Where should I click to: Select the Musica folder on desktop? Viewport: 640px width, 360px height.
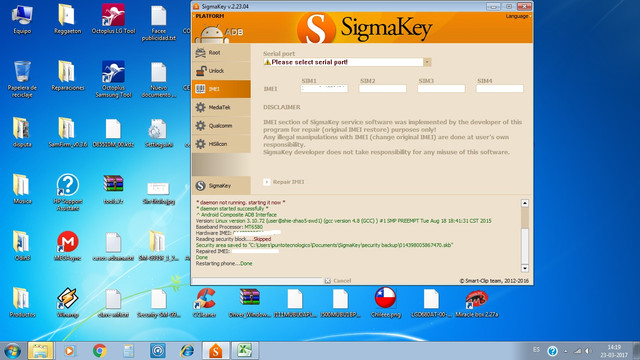coord(22,189)
